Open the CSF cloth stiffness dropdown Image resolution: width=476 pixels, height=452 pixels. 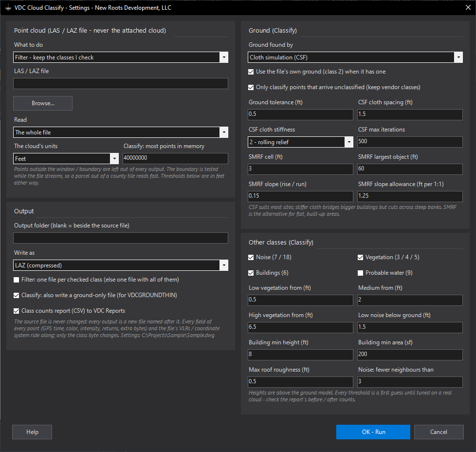pos(300,142)
